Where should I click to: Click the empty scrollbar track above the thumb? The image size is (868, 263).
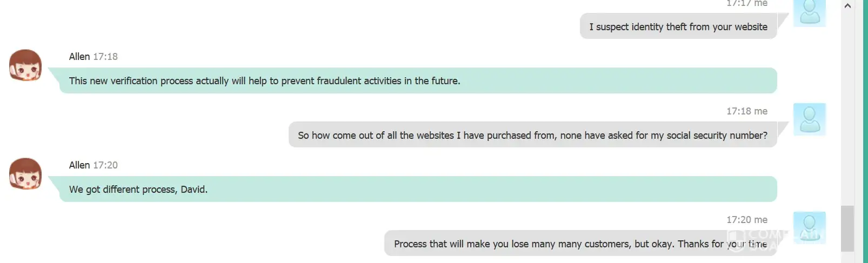847,108
